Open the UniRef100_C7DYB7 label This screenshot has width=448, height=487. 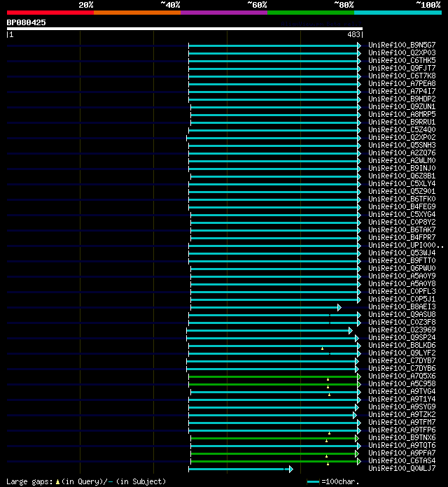[x=402, y=360]
